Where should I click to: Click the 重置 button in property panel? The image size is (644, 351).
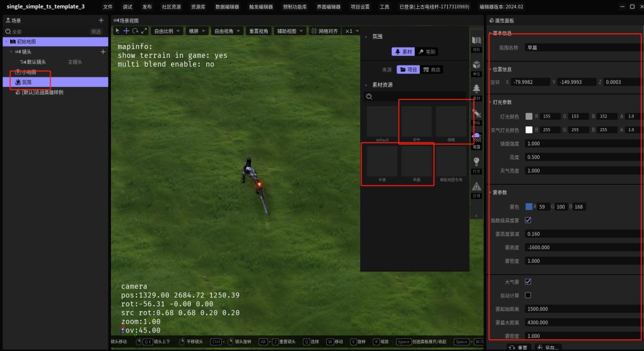[x=518, y=347]
